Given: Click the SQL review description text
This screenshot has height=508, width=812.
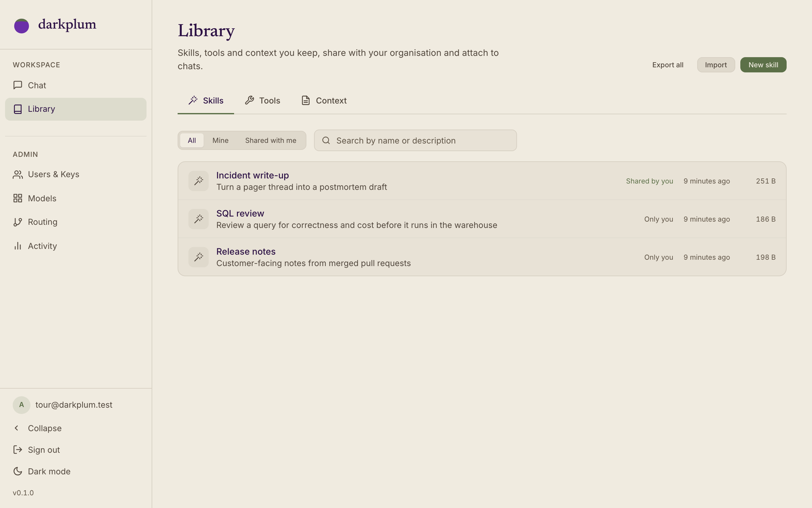Looking at the screenshot, I should click(357, 225).
